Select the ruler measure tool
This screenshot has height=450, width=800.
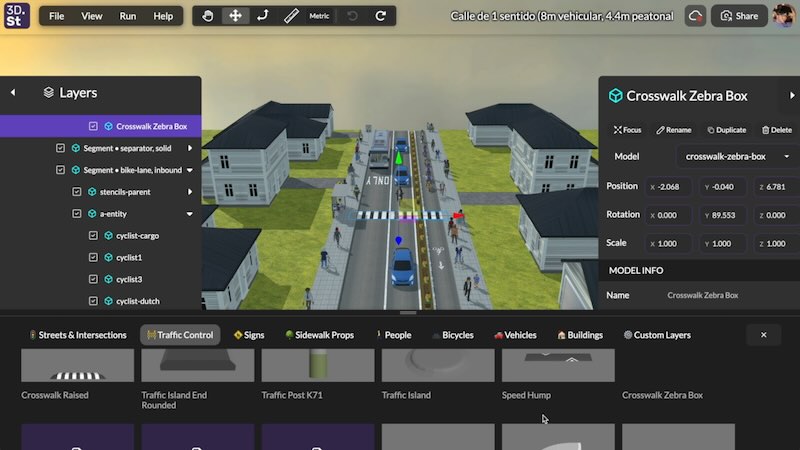click(x=291, y=16)
